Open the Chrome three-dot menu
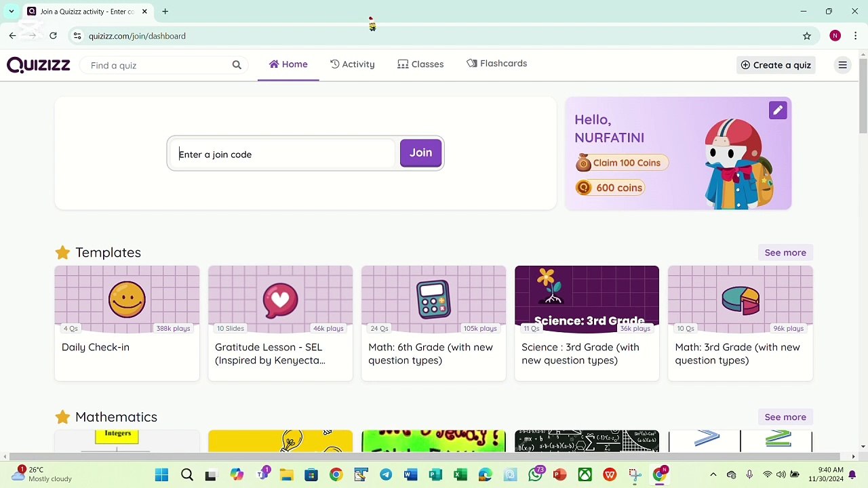This screenshot has width=868, height=488. pyautogui.click(x=856, y=36)
